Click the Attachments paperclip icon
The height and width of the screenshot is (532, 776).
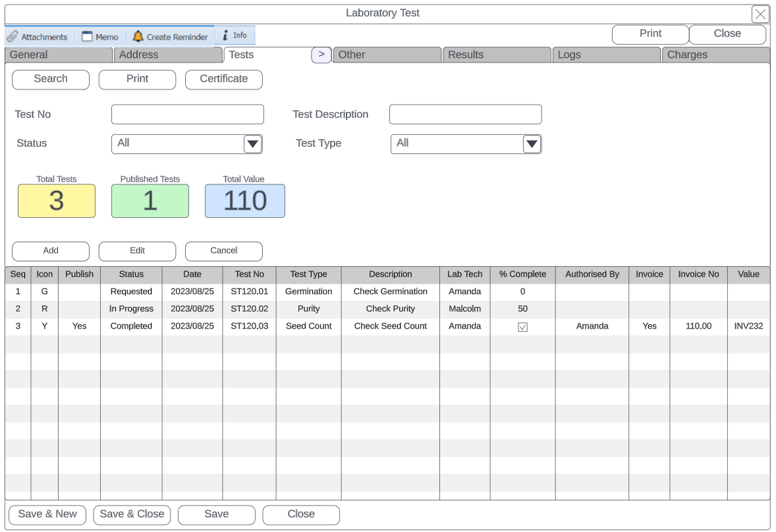[x=13, y=37]
